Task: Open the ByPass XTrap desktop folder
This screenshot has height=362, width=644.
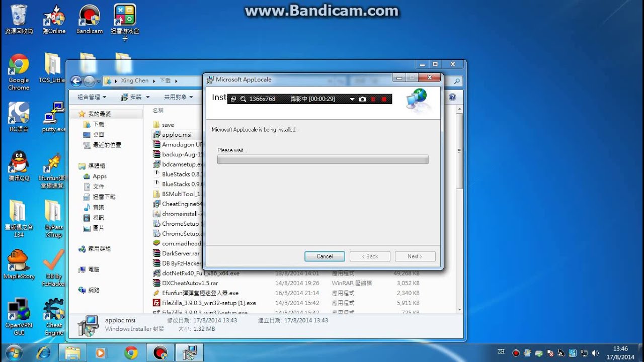Action: (54, 219)
